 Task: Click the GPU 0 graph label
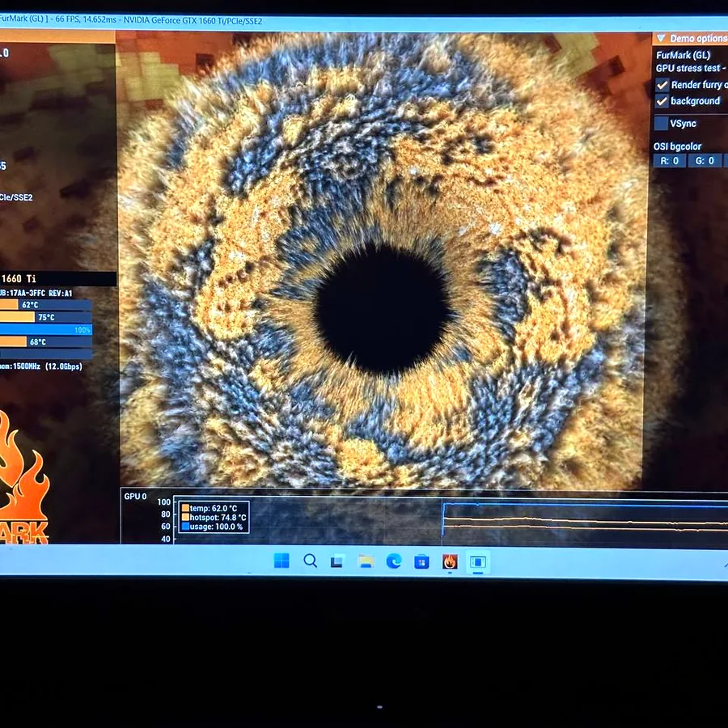(x=135, y=497)
